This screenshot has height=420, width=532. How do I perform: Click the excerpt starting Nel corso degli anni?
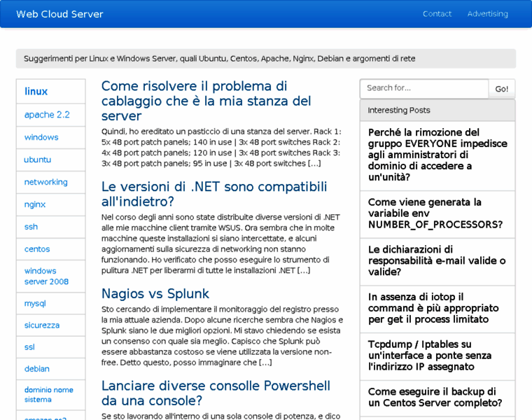[x=220, y=244]
